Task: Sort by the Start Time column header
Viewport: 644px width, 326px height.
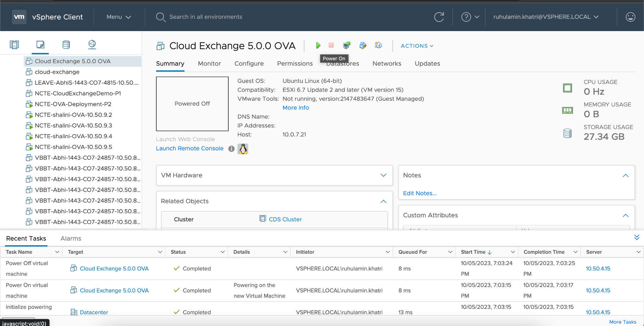Action: (x=473, y=252)
